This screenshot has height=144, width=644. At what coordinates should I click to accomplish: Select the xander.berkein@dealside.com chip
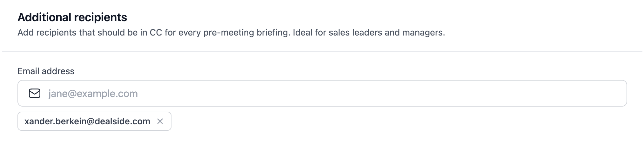point(87,121)
